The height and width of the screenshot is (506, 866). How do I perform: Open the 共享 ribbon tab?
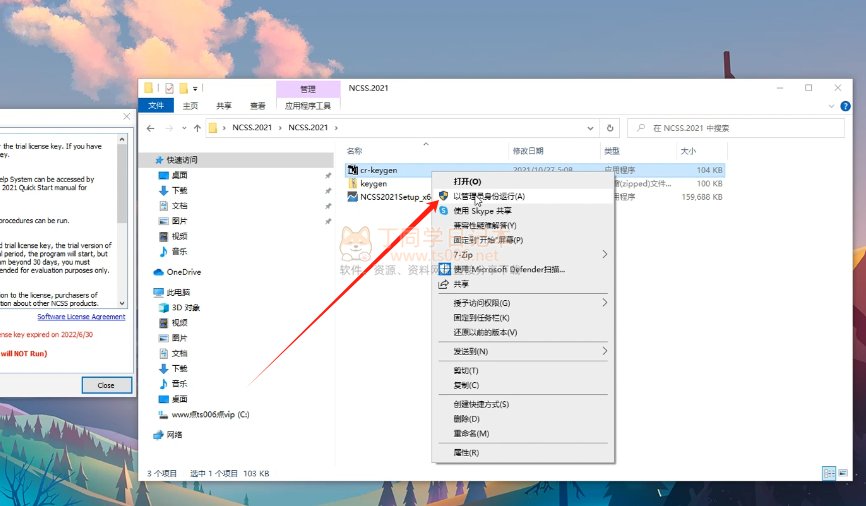coord(224,106)
